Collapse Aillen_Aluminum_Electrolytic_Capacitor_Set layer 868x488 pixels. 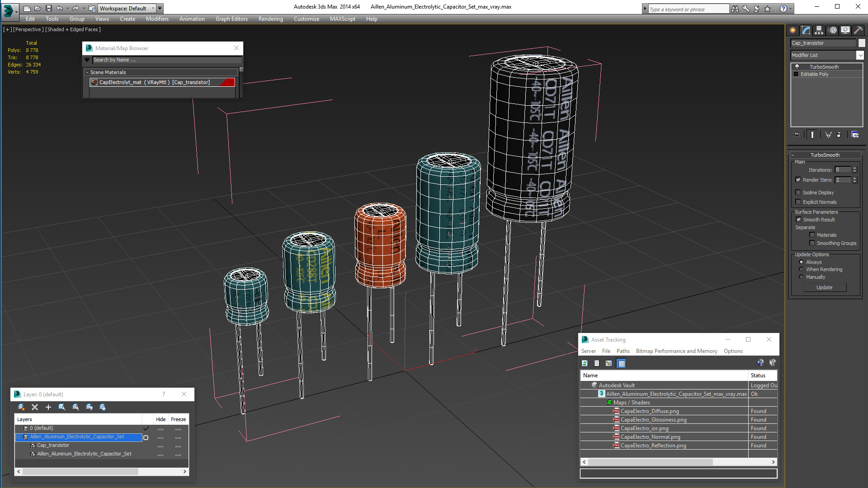(x=19, y=437)
